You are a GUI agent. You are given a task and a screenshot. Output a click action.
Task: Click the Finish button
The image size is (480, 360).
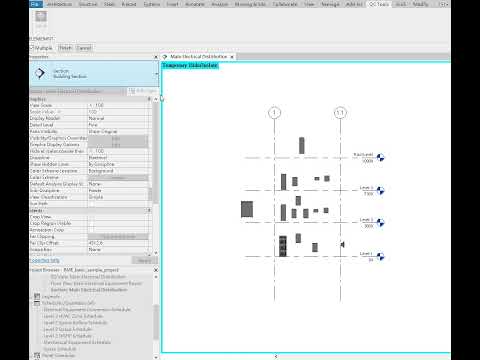coord(65,48)
